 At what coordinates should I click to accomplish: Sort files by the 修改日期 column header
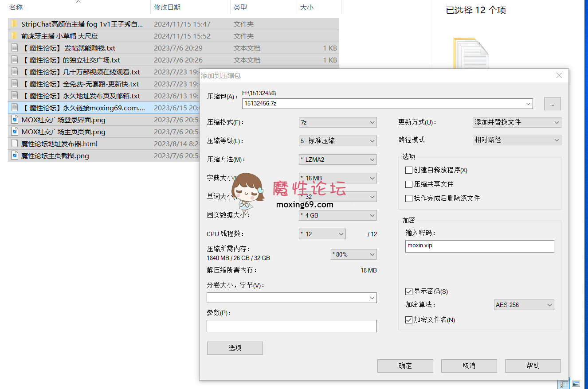167,8
